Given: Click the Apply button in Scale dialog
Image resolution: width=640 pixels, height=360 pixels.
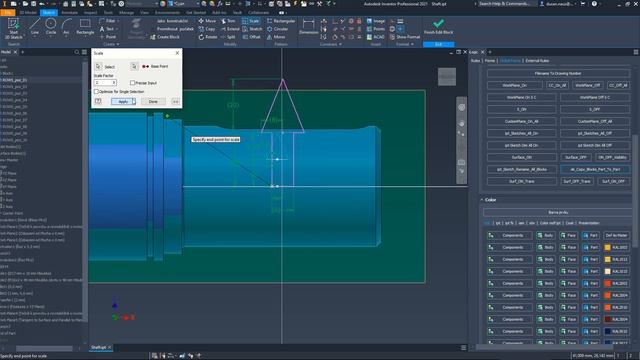Looking at the screenshot, I should pyautogui.click(x=123, y=102).
